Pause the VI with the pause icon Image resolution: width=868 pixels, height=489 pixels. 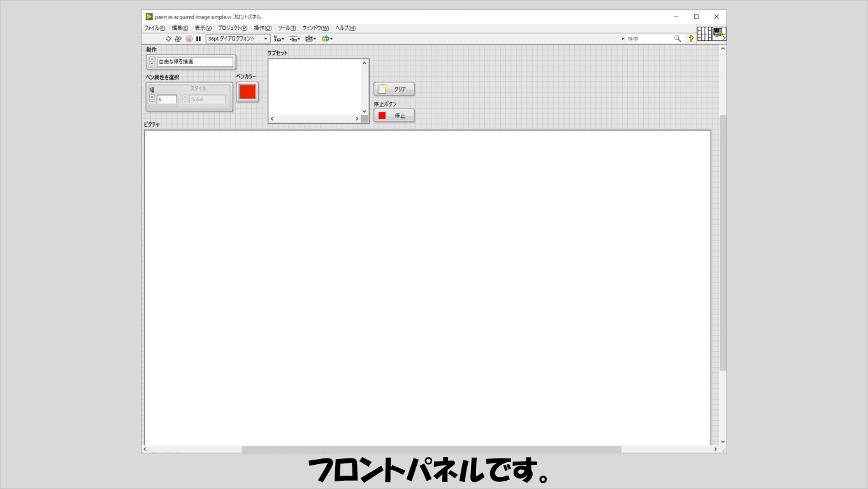[x=199, y=39]
